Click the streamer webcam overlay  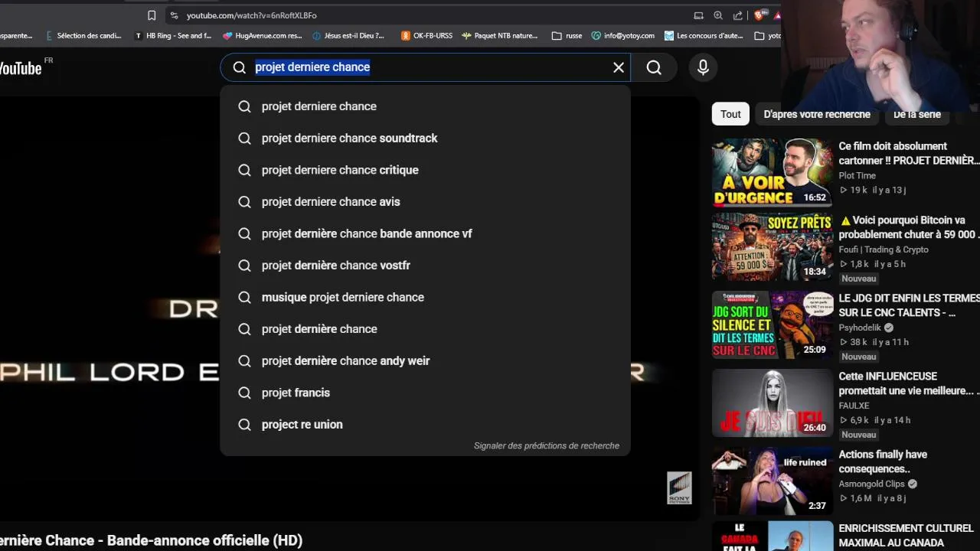(x=880, y=55)
